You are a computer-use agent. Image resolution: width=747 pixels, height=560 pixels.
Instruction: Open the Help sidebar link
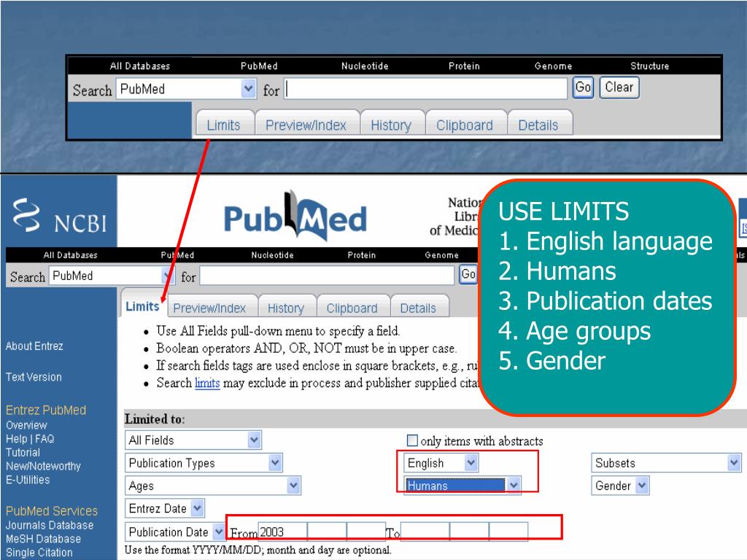[17, 438]
